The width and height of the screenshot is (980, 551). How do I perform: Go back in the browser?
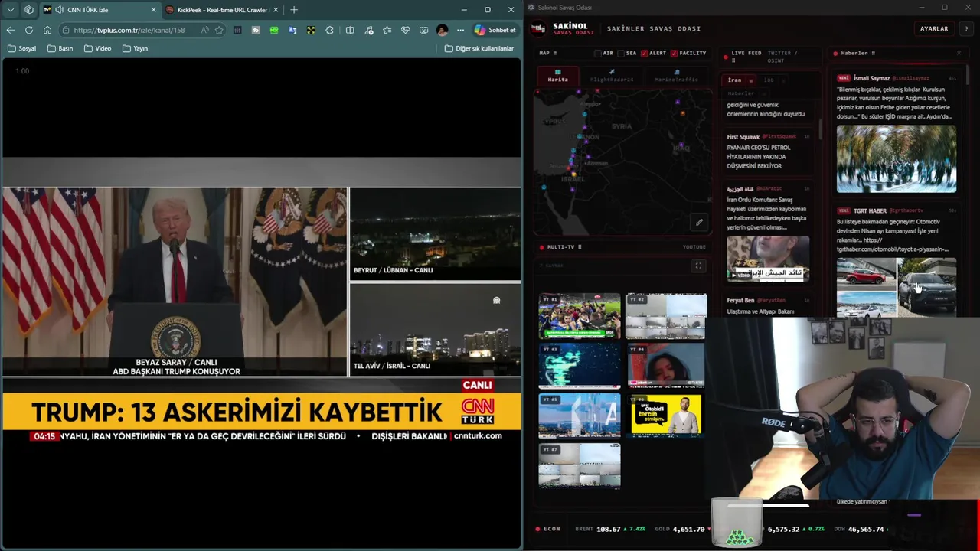10,30
